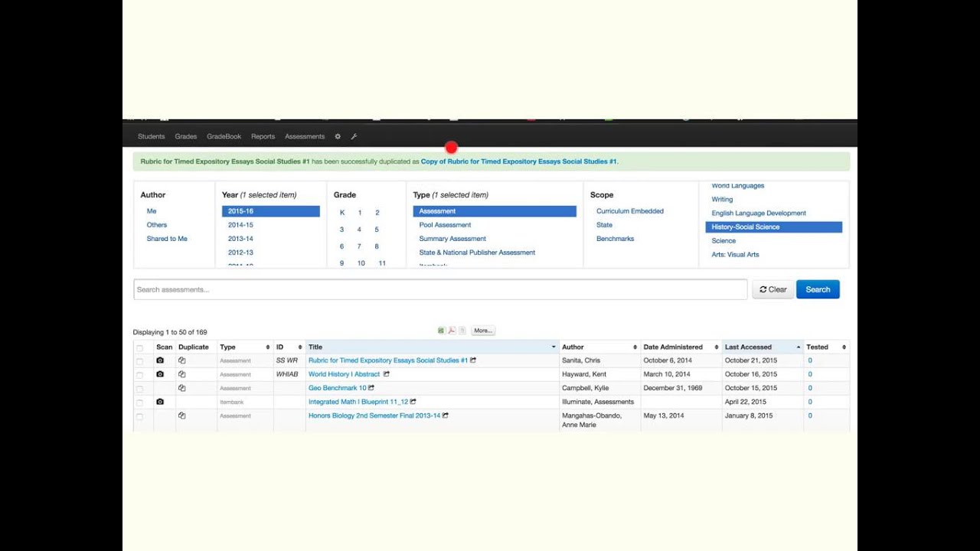
Task: Toggle the select-all checkbox in table header
Action: pos(139,347)
